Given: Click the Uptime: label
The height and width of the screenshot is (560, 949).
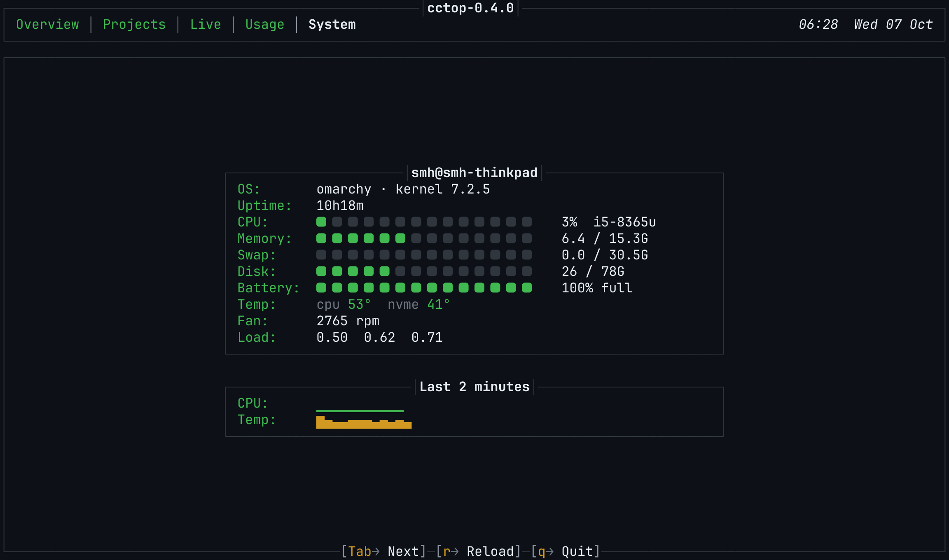Looking at the screenshot, I should 264,205.
